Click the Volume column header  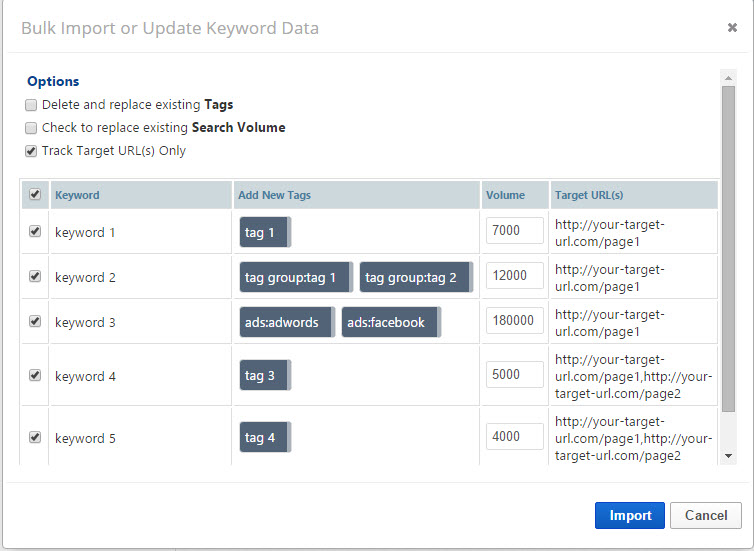(x=505, y=195)
